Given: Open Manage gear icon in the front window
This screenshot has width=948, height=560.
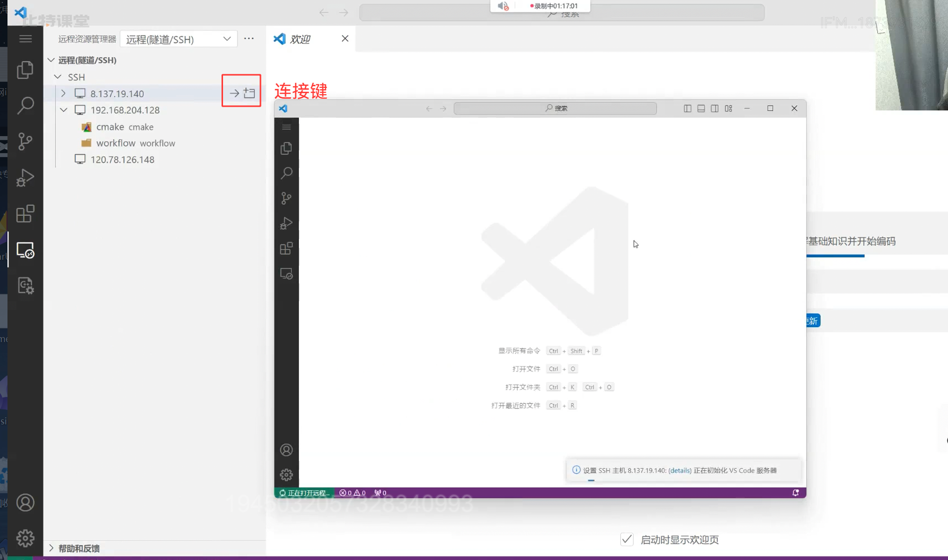Looking at the screenshot, I should tap(286, 475).
